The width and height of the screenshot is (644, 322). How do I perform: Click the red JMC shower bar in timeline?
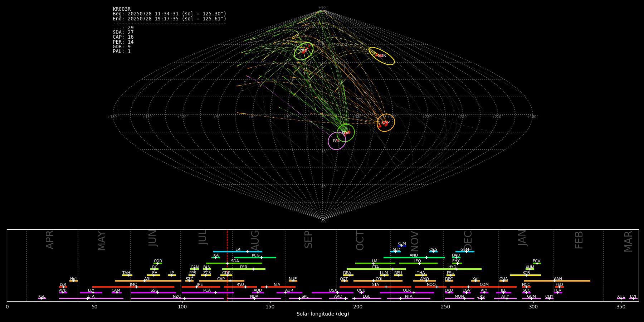click(133, 287)
